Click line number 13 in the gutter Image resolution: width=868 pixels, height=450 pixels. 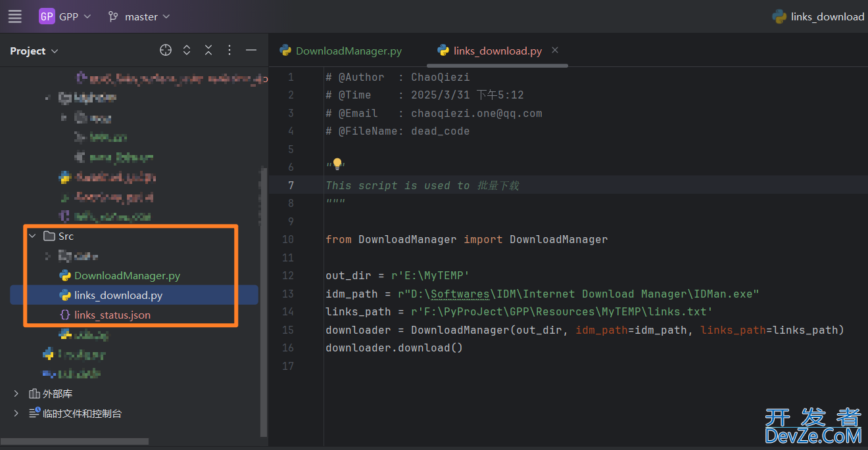pyautogui.click(x=288, y=294)
